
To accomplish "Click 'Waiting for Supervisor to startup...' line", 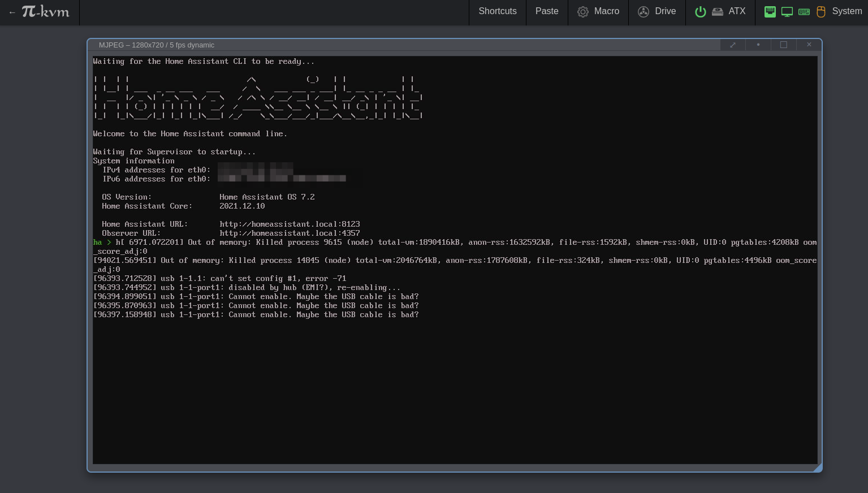I will (174, 152).
